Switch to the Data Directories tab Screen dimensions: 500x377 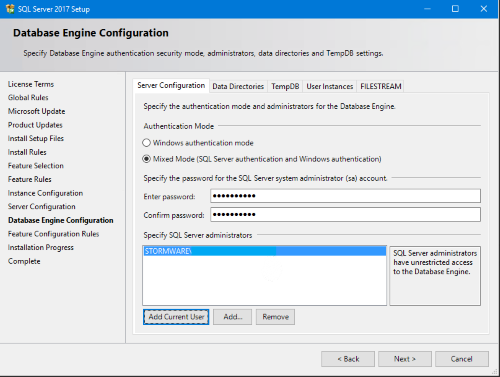[x=238, y=86]
